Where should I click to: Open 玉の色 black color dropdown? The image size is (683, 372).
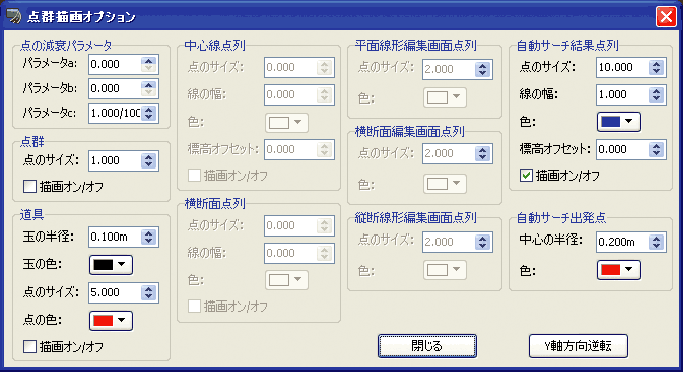pos(111,265)
